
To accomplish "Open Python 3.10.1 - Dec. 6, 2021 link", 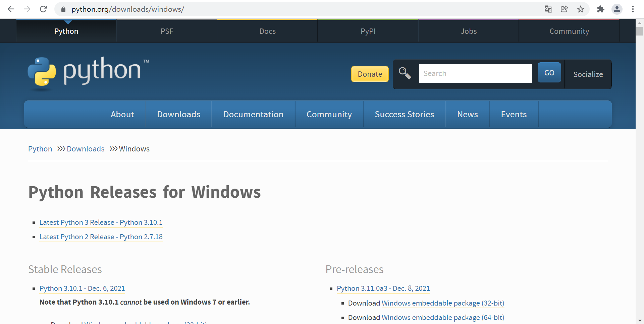I will (82, 288).
